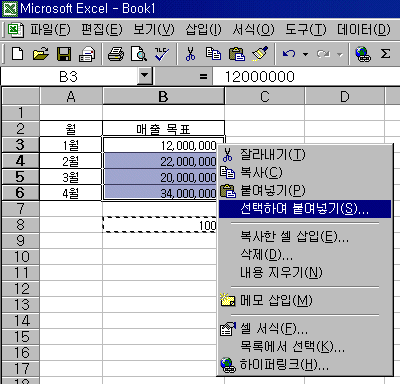Open Print Preview magnifier icon
The image size is (400, 384).
pyautogui.click(x=138, y=53)
